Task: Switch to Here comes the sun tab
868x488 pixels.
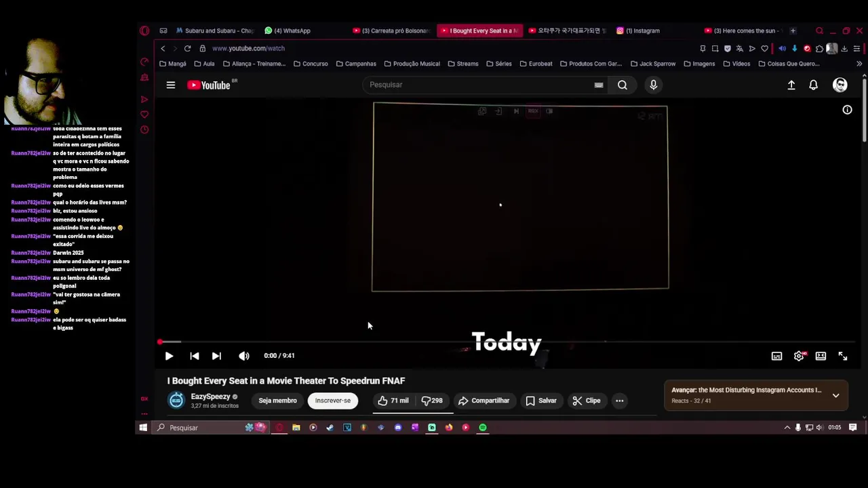Action: [743, 30]
